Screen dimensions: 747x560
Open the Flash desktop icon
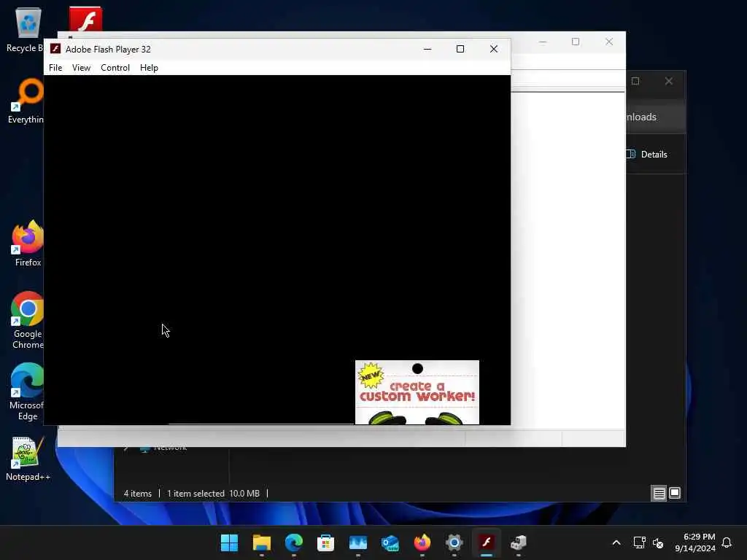pos(85,19)
